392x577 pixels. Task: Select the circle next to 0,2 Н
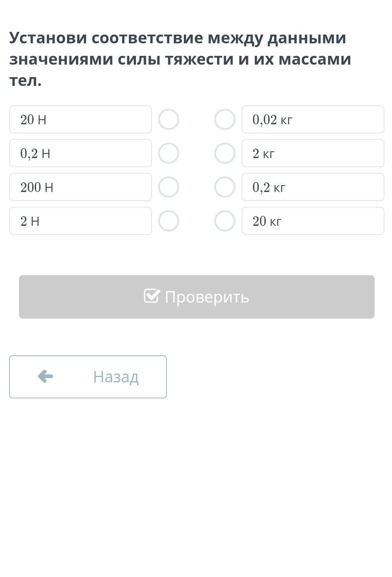pyautogui.click(x=168, y=153)
